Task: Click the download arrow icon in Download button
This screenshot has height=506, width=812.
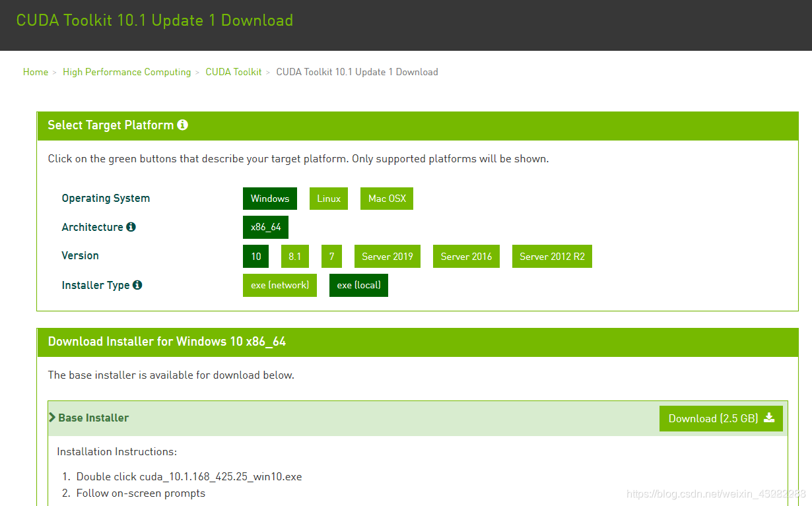Action: (769, 418)
